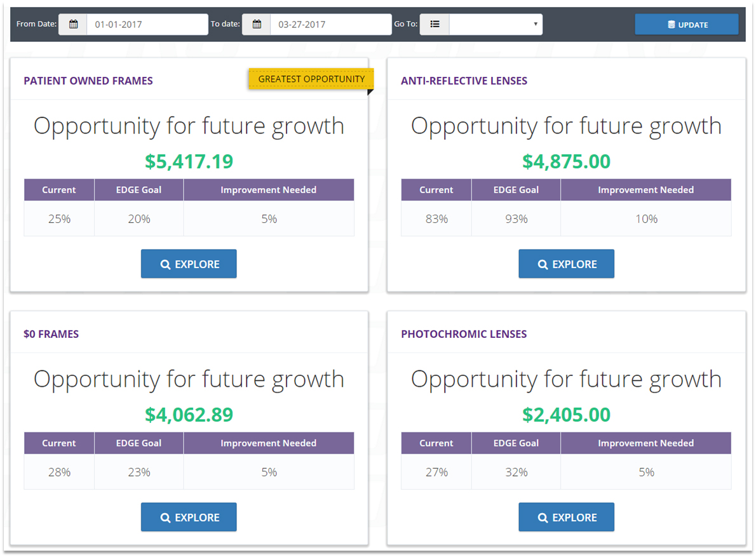Click the To date calendar icon
This screenshot has width=756, height=557.
(x=257, y=25)
